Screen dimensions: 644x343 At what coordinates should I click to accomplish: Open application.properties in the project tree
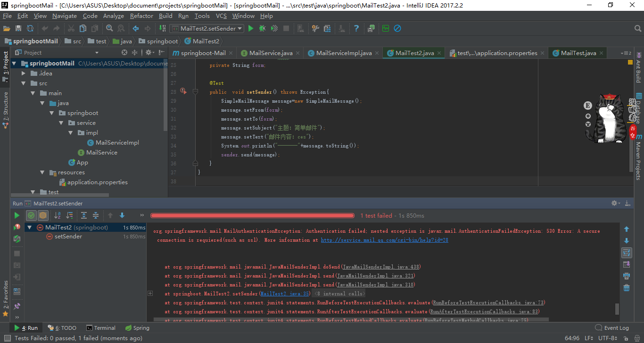(93, 182)
